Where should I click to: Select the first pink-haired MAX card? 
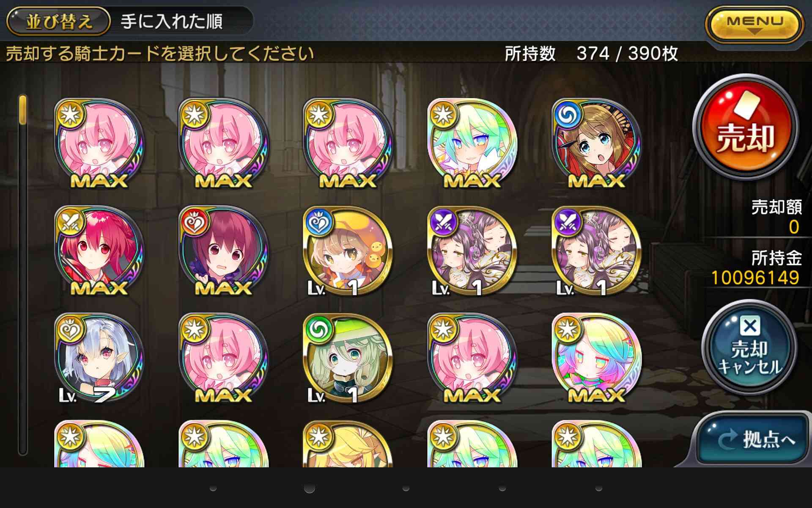99,144
